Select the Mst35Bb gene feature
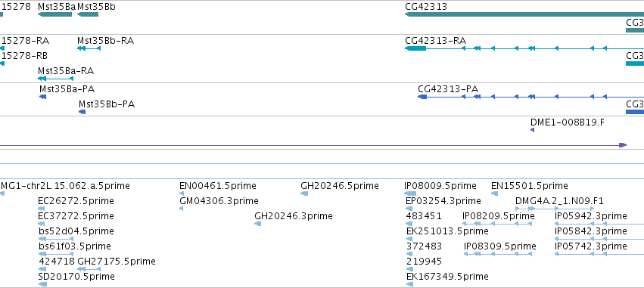Image resolution: width=644 pixels, height=288 pixels. (x=88, y=14)
